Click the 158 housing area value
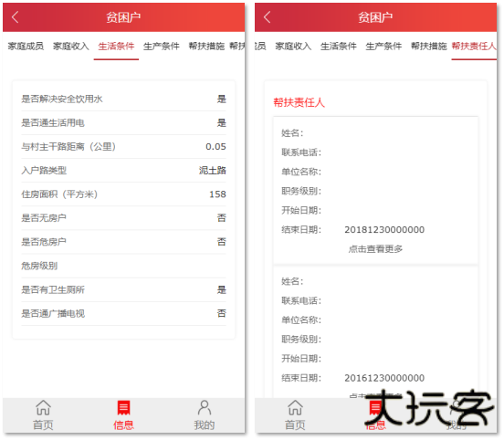504x440 pixels. [217, 194]
